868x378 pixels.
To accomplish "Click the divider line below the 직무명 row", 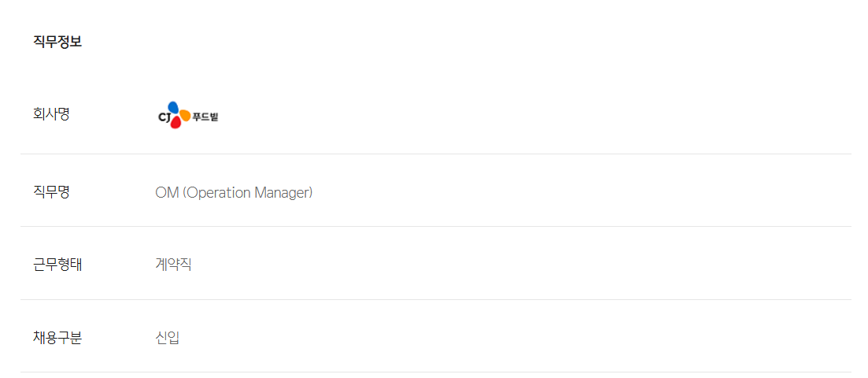I will (x=436, y=227).
